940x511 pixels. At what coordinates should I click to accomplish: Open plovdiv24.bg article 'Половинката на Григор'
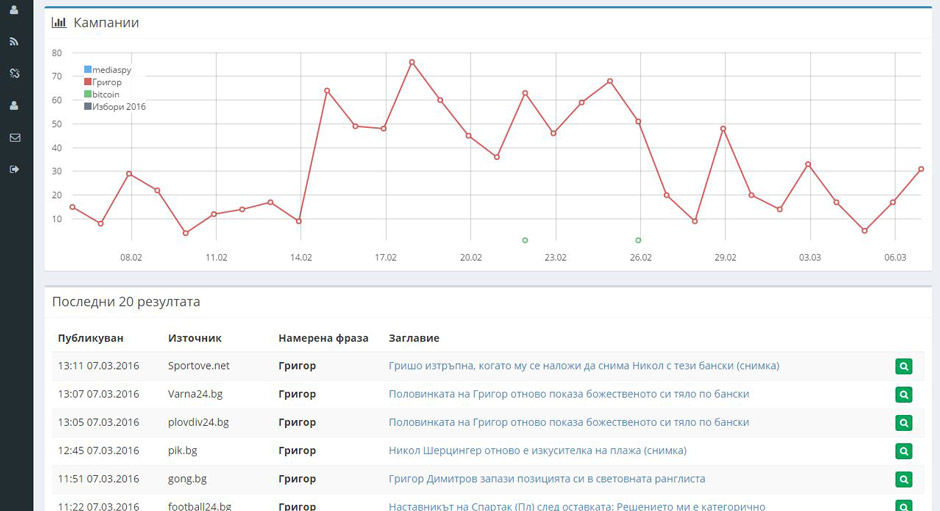click(x=569, y=422)
